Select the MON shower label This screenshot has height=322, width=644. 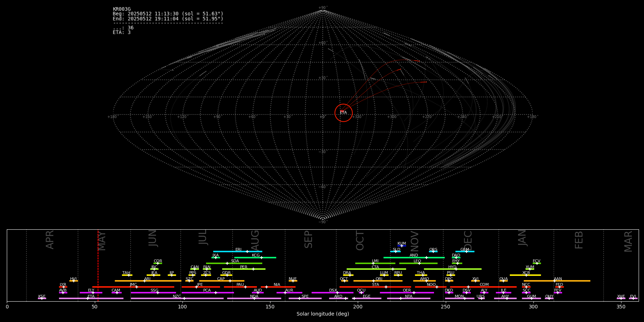tap(459, 297)
